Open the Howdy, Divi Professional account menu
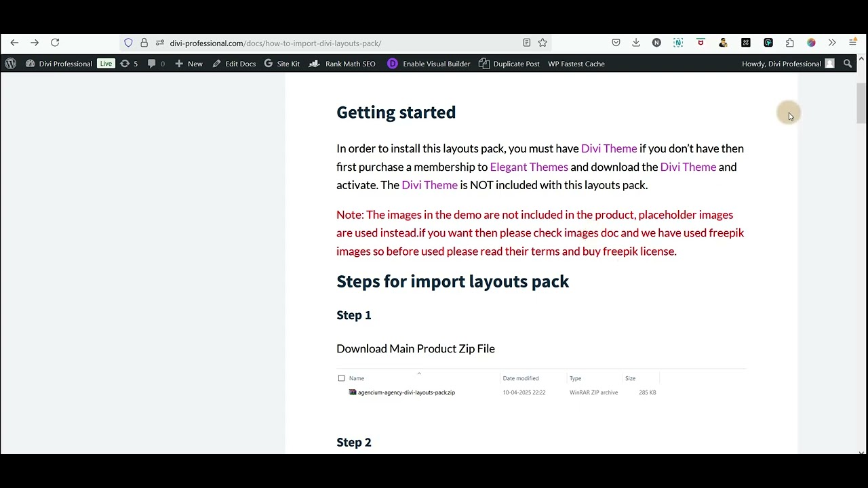The height and width of the screenshot is (488, 868). pos(788,64)
